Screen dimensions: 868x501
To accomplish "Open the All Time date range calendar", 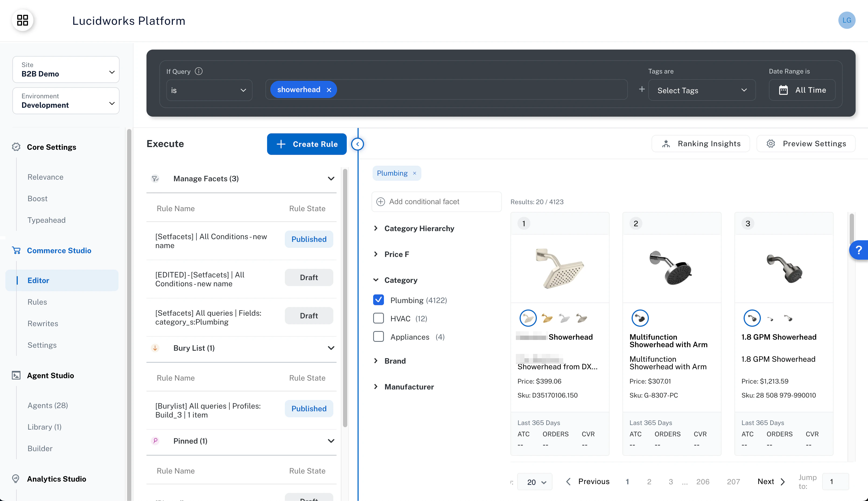I will coord(802,90).
